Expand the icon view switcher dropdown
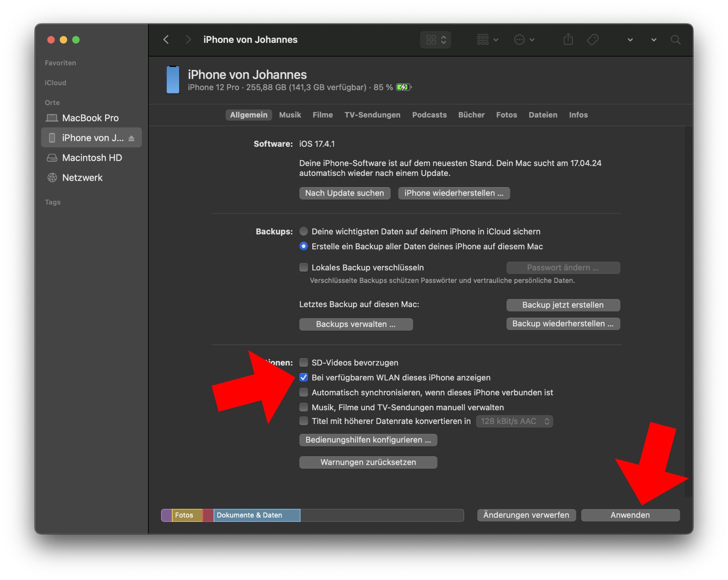The image size is (728, 580). point(436,40)
